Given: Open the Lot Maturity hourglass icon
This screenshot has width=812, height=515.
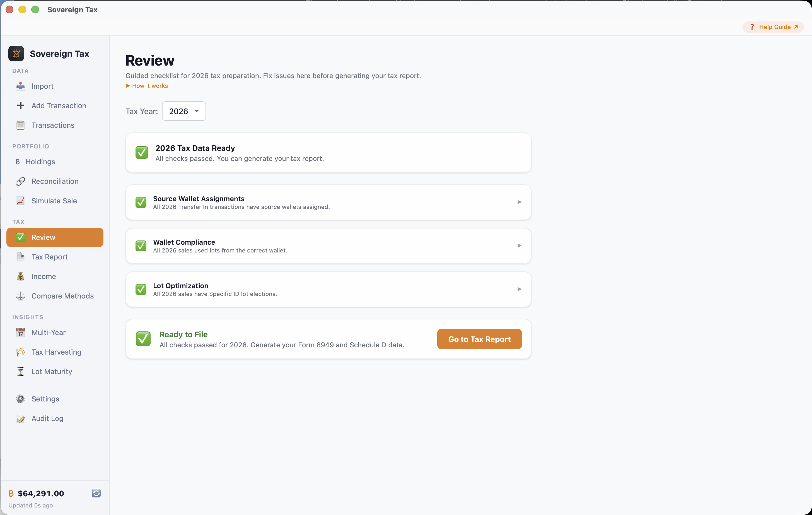Looking at the screenshot, I should (x=20, y=372).
